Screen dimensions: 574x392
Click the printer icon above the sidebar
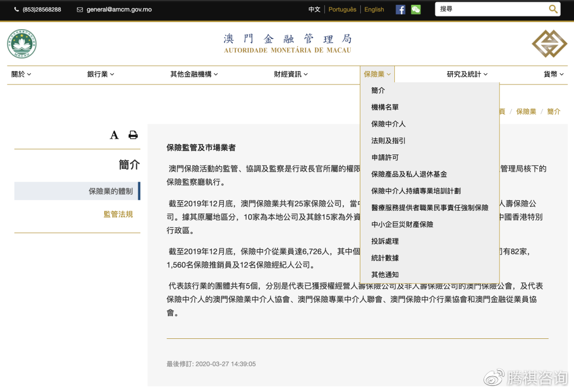[132, 135]
